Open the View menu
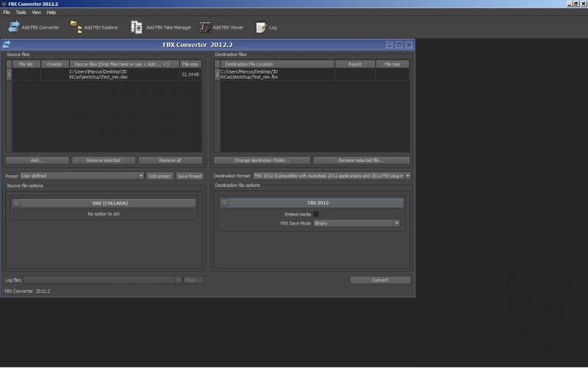This screenshot has height=368, width=588. click(x=36, y=13)
